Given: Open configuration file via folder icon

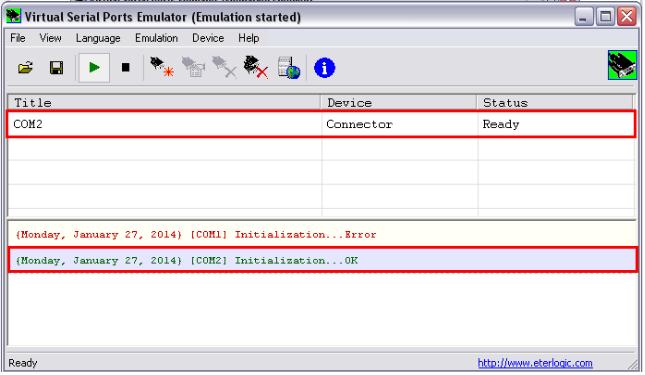Looking at the screenshot, I should coord(25,68).
